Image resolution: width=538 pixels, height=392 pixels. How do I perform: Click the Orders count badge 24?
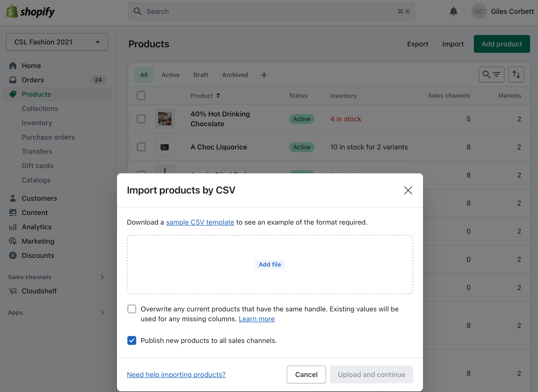[x=98, y=80]
